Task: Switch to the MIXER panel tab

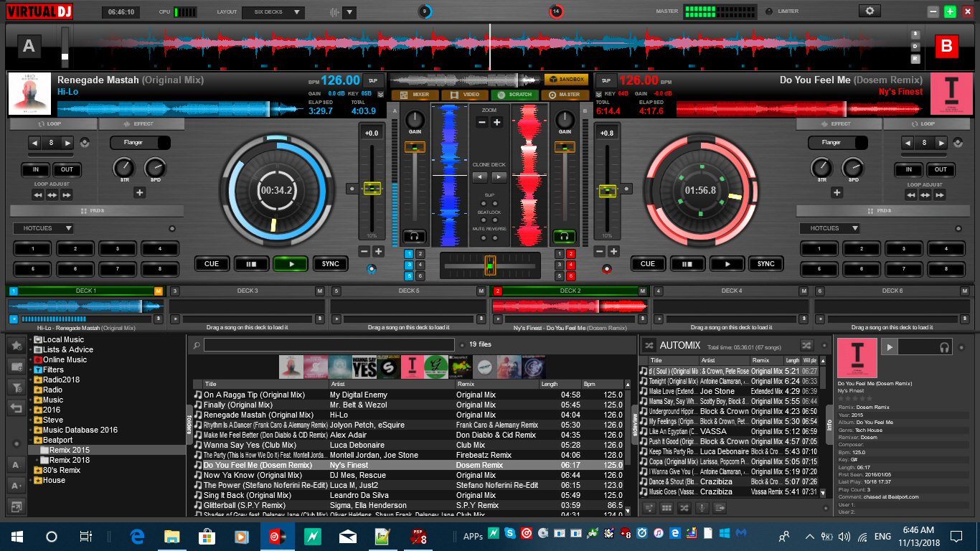Action: pyautogui.click(x=415, y=95)
